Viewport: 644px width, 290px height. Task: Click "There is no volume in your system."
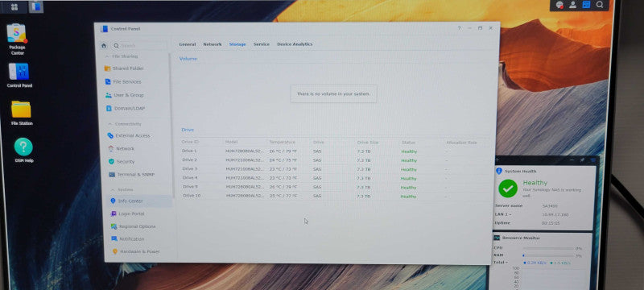coord(333,94)
